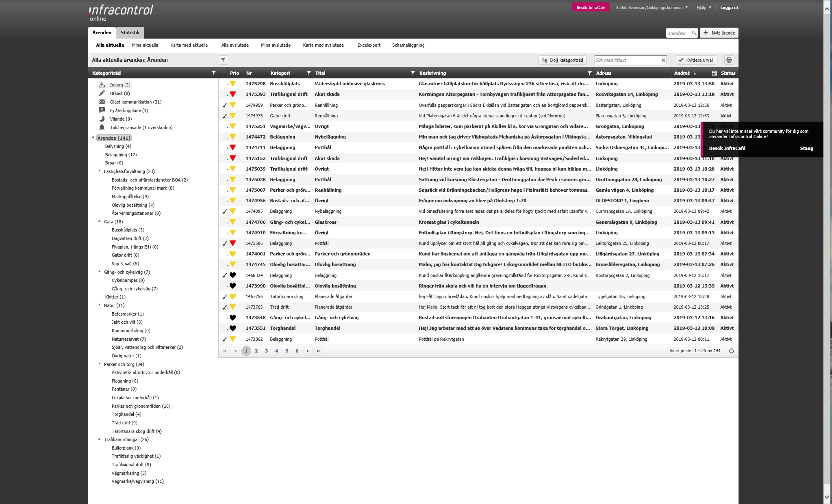Collapse the Fastighetsförvaltning tree node
Image resolution: width=832 pixels, height=504 pixels.
100,171
